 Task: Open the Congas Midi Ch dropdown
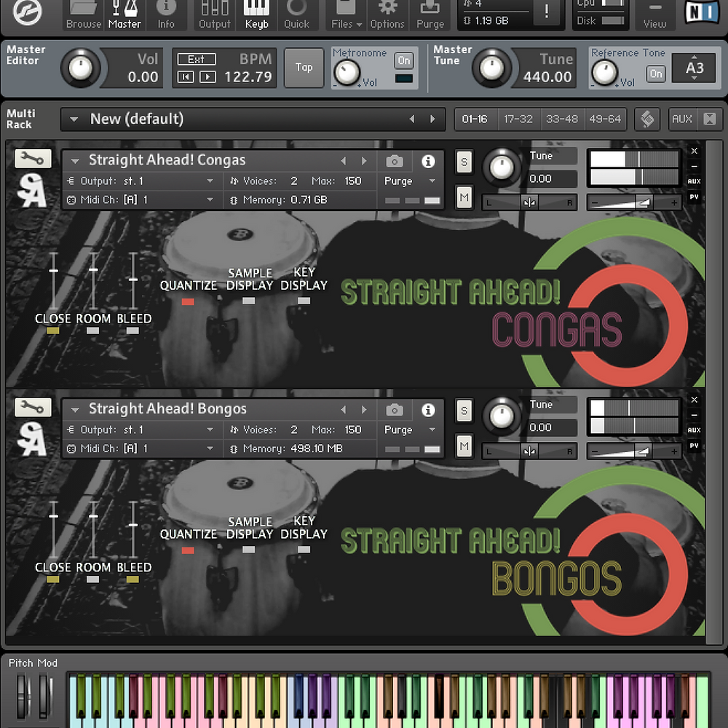point(141,200)
